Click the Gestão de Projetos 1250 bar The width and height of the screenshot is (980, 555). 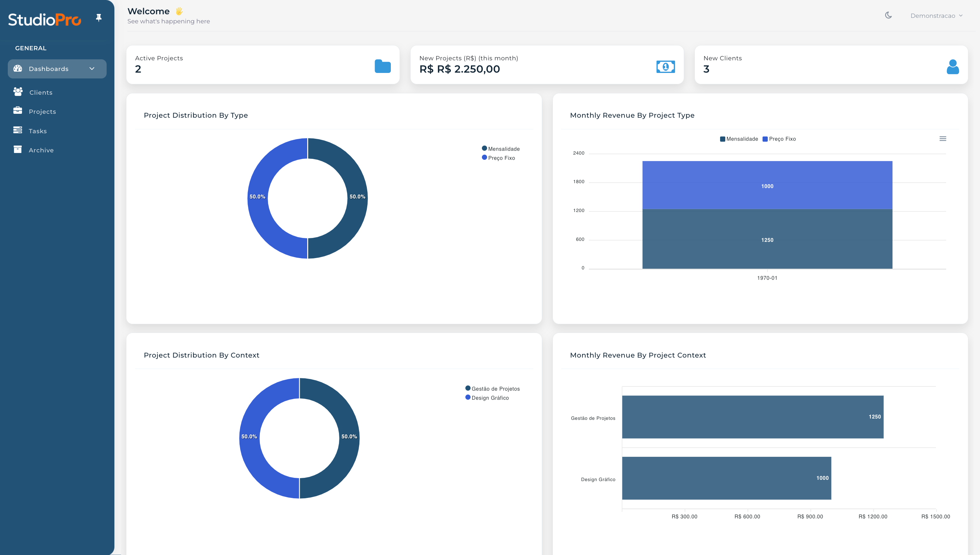[752, 417]
